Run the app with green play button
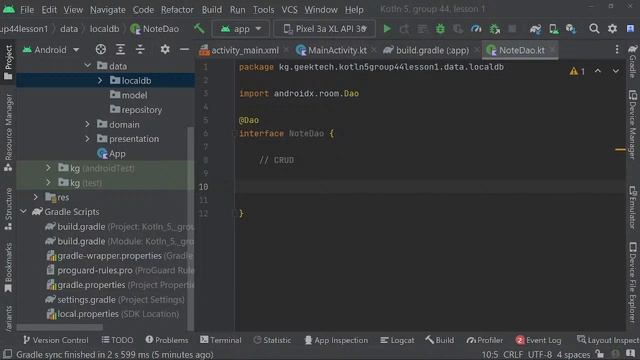Viewport: 640px width, 360px height. click(x=387, y=29)
